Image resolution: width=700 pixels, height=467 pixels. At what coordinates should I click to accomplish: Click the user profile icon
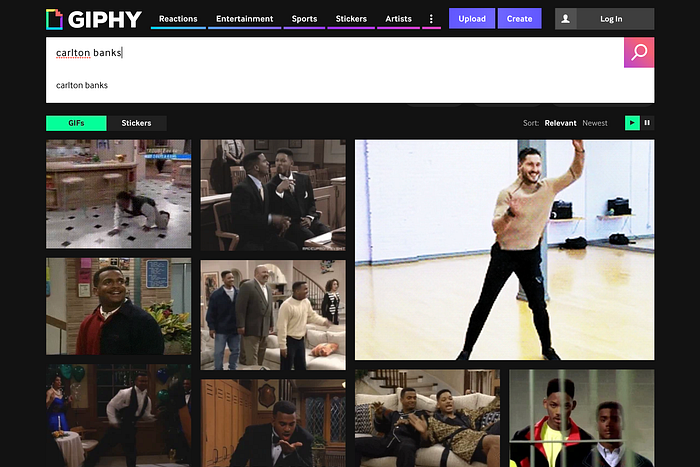tap(566, 19)
